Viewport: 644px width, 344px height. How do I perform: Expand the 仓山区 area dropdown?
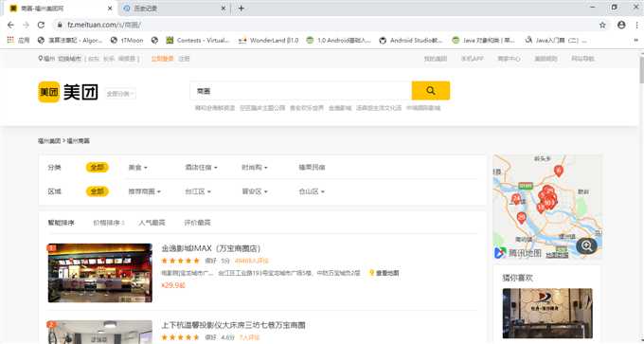(x=312, y=191)
